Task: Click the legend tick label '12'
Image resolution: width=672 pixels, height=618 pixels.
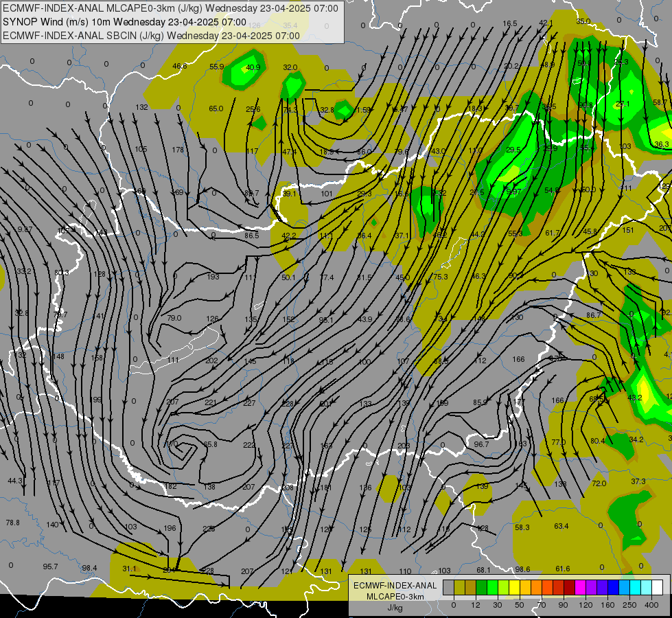Action: (x=476, y=605)
